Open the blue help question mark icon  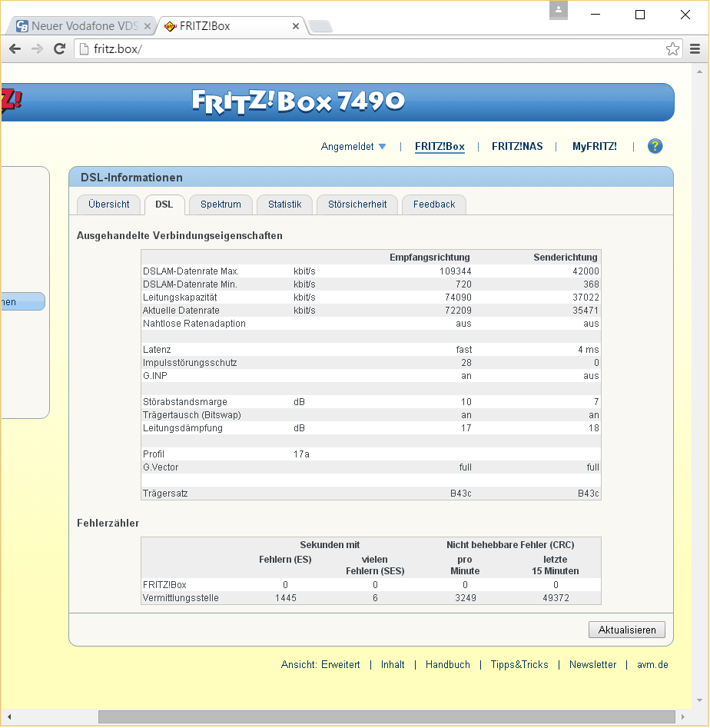pos(655,146)
